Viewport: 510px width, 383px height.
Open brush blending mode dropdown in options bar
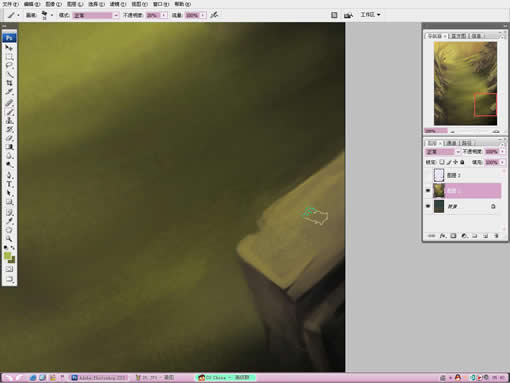96,15
